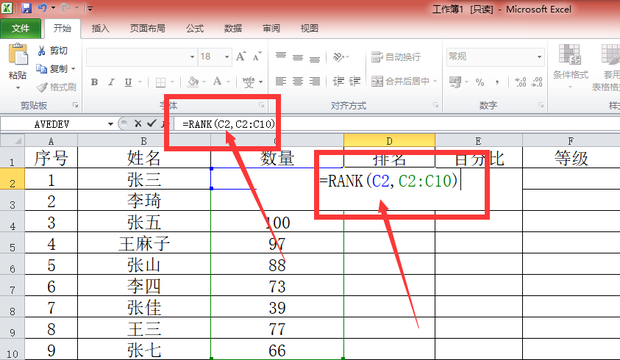This screenshot has height=360, width=620.
Task: Toggle Bold formatting
Action: [x=94, y=82]
